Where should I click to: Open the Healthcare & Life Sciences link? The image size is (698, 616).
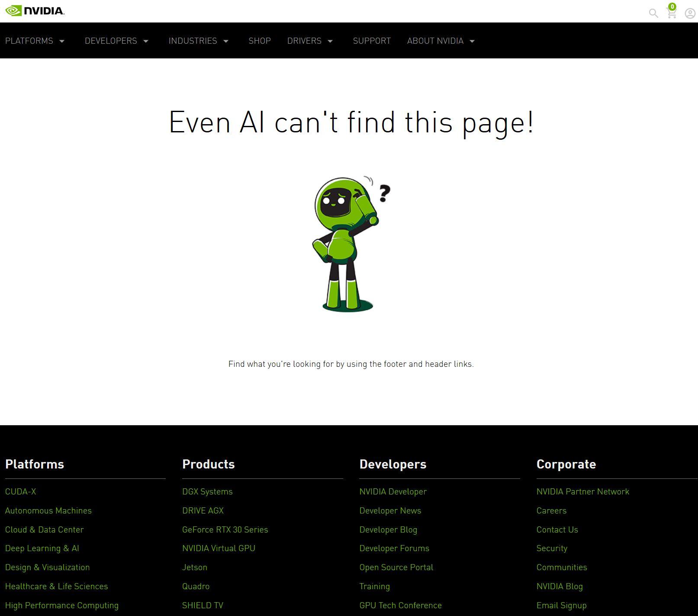57,586
